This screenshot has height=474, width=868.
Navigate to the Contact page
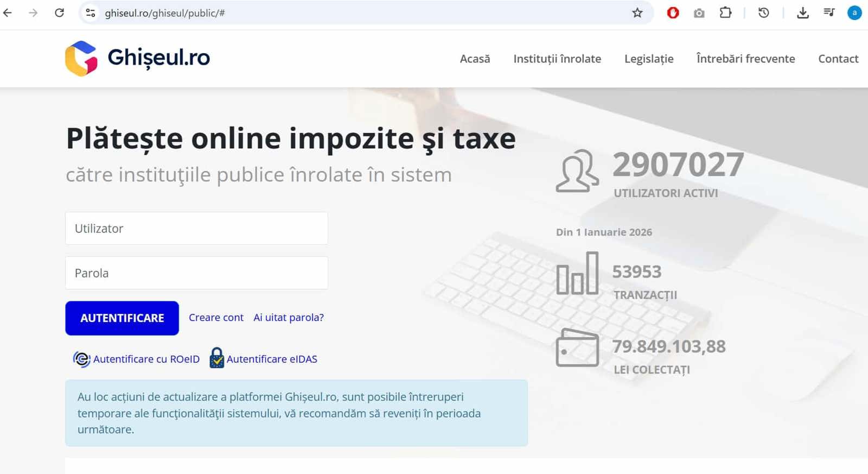[838, 59]
